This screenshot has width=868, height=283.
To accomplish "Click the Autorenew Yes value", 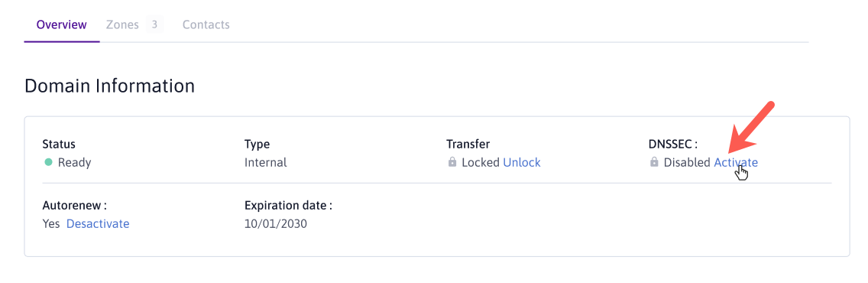I will pos(51,224).
